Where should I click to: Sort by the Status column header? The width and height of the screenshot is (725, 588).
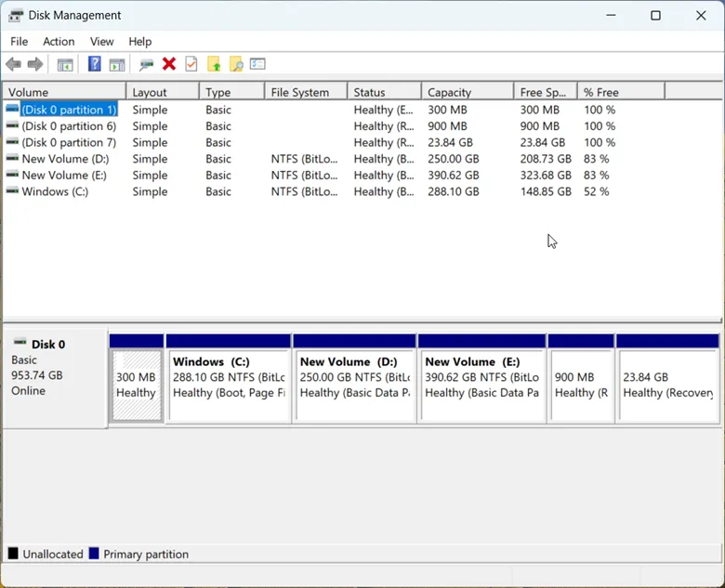(x=385, y=92)
